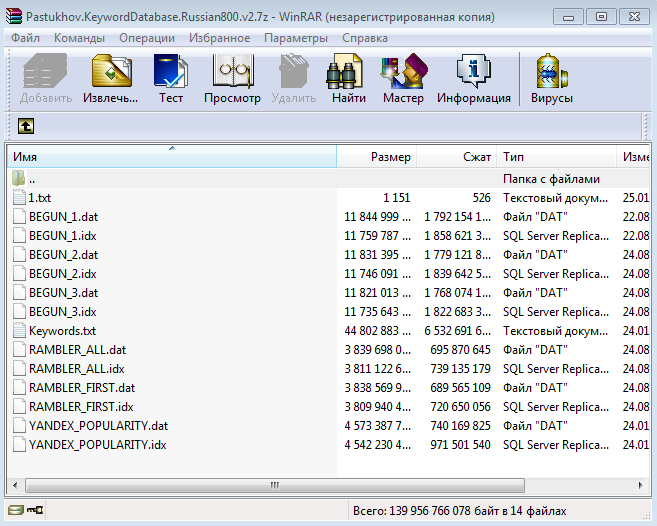657x526 pixels.
Task: Select the RAMBLER_ALL.idx file
Action: (76, 368)
